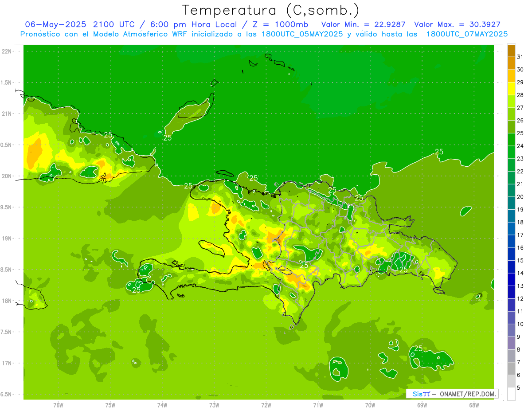Click the "70W" longitude label
532x411 pixels.
[x=370, y=405]
